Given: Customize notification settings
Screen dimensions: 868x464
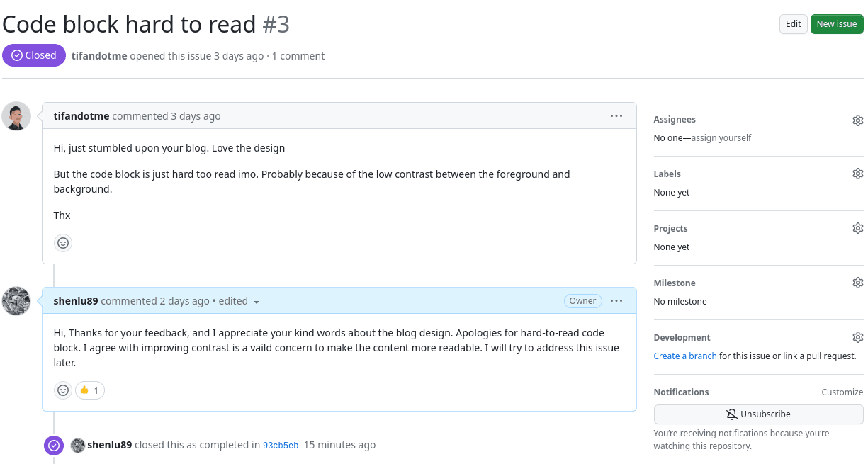Looking at the screenshot, I should point(842,392).
